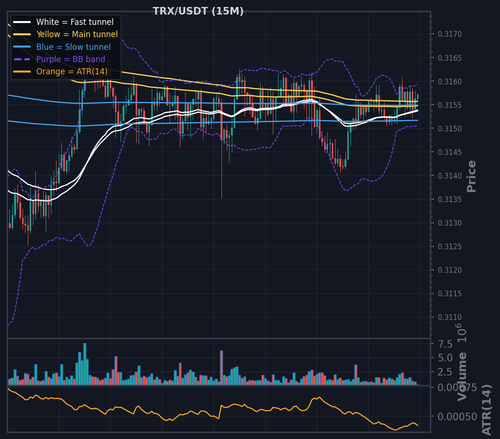Click the white line sample in legend
Image resolution: width=500 pixels, height=439 pixels.
(x=22, y=22)
